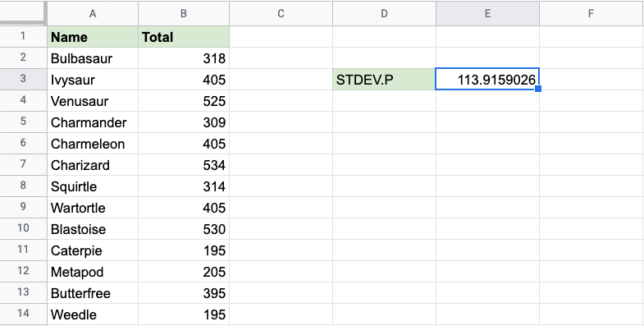
Task: Click Venusaur's total 525
Action: coord(184,101)
